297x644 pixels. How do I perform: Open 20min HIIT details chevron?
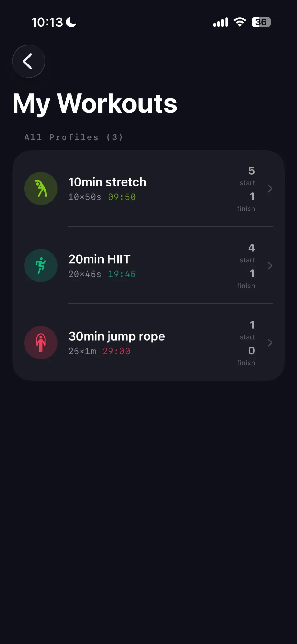pos(270,266)
